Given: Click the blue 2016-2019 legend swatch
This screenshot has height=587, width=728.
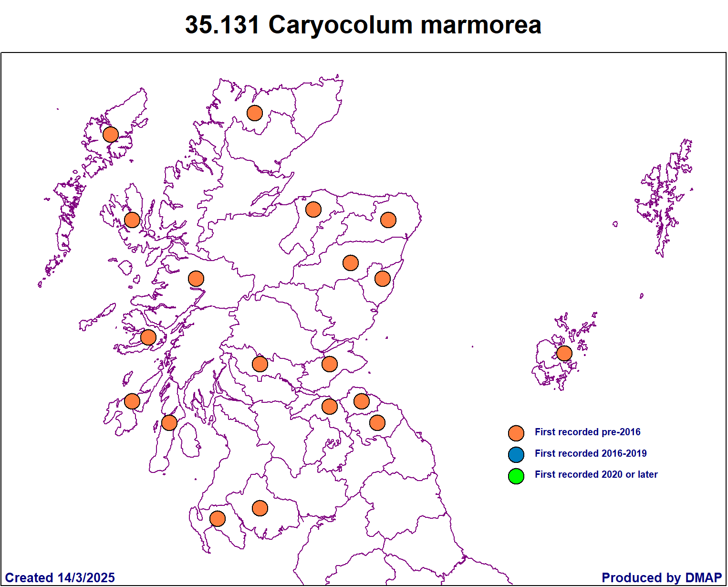Looking at the screenshot, I should pos(516,455).
